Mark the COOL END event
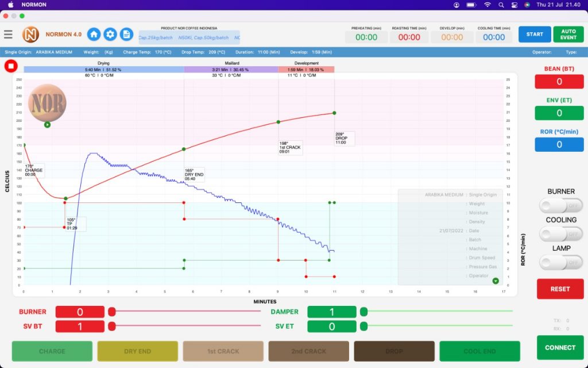 (x=479, y=351)
